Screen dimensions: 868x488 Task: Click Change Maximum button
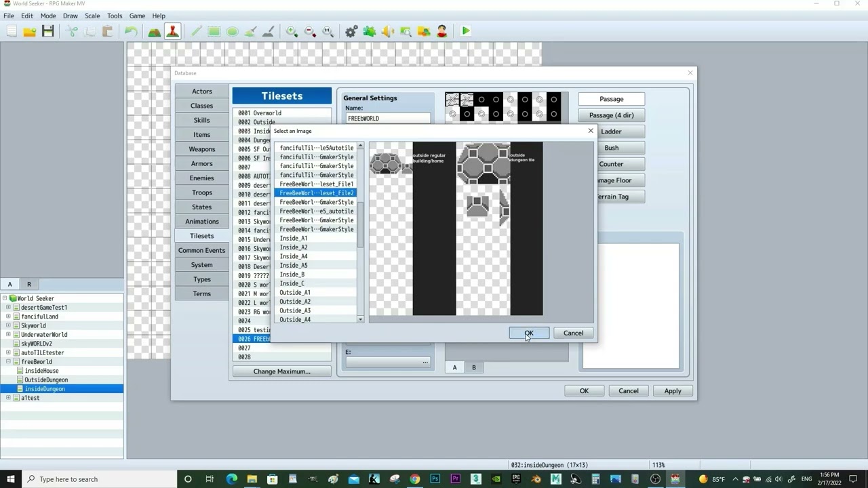point(282,371)
